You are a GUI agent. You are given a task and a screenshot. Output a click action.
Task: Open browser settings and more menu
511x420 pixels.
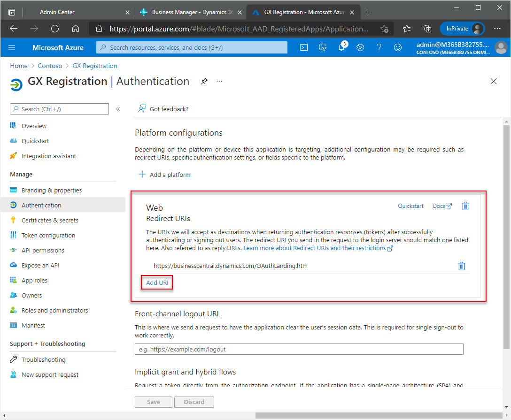[x=497, y=29]
